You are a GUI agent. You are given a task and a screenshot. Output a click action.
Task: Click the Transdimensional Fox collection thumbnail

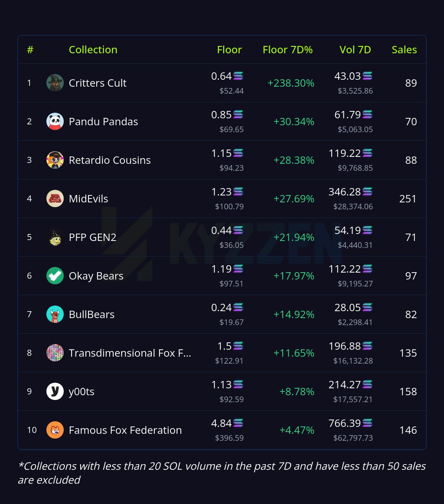coord(55,353)
